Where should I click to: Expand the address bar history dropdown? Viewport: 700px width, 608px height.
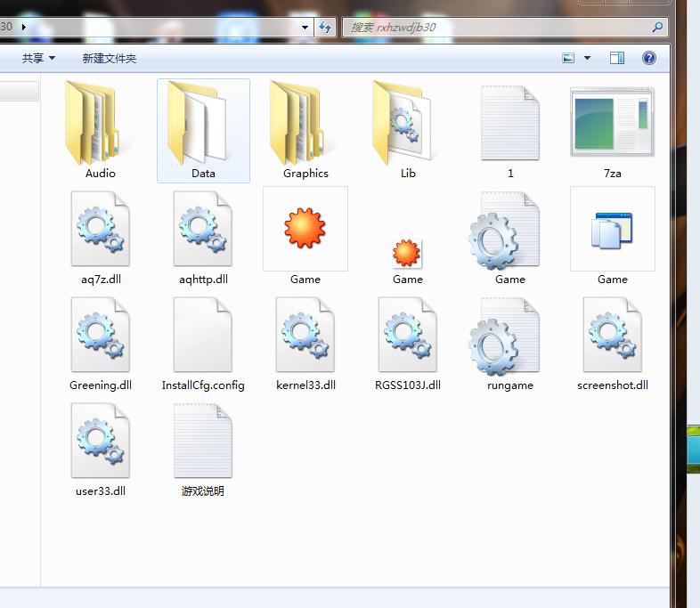305,28
